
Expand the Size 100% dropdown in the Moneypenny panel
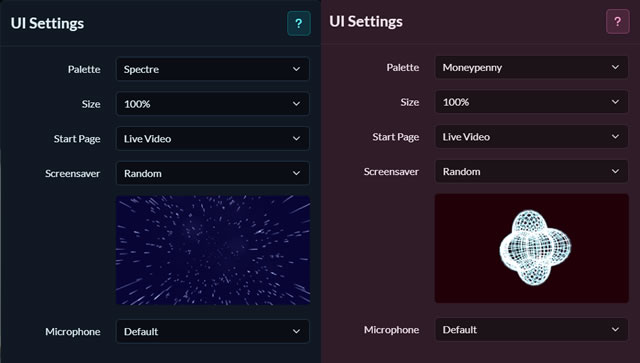(531, 102)
